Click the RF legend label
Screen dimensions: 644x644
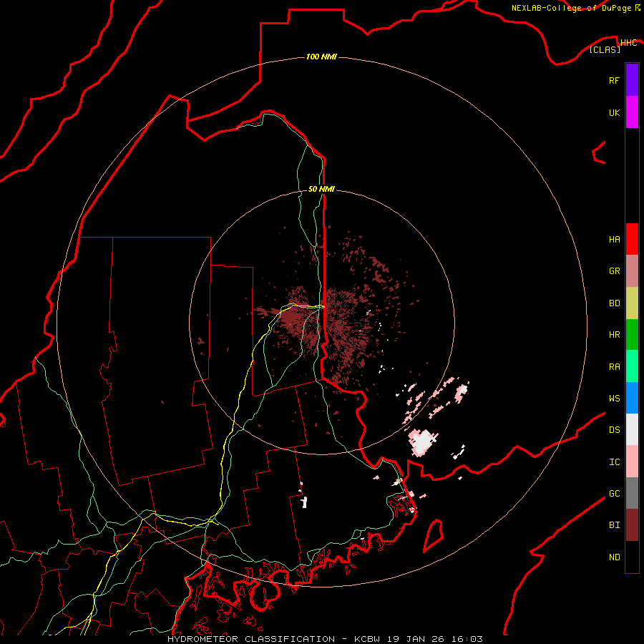pos(614,80)
